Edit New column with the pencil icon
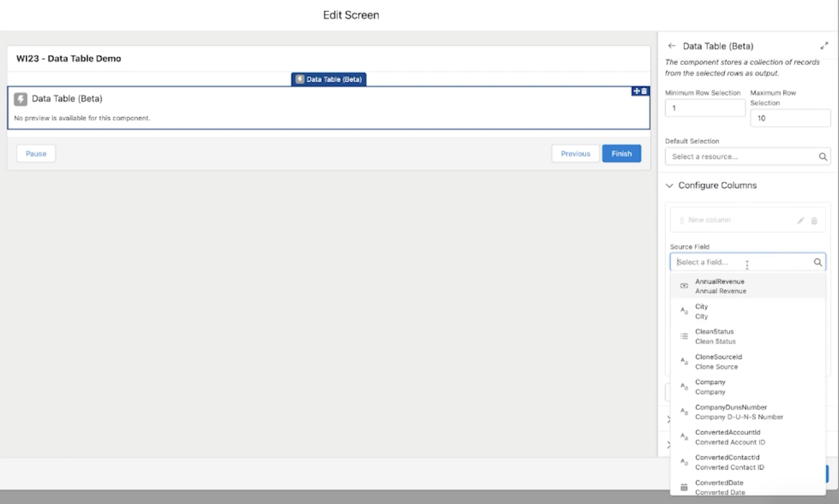 (800, 221)
